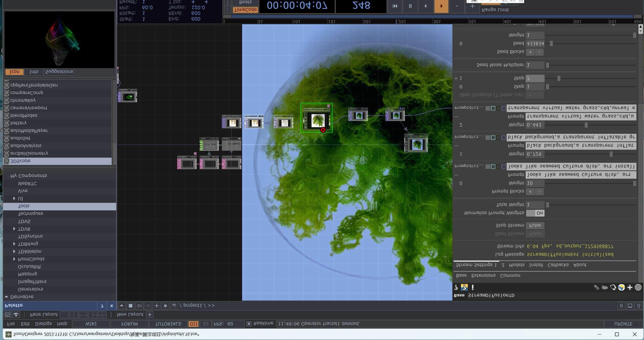Toggle the Realtime checkbox
Image resolution: width=644 pixels, height=340 pixels.
pos(249,324)
